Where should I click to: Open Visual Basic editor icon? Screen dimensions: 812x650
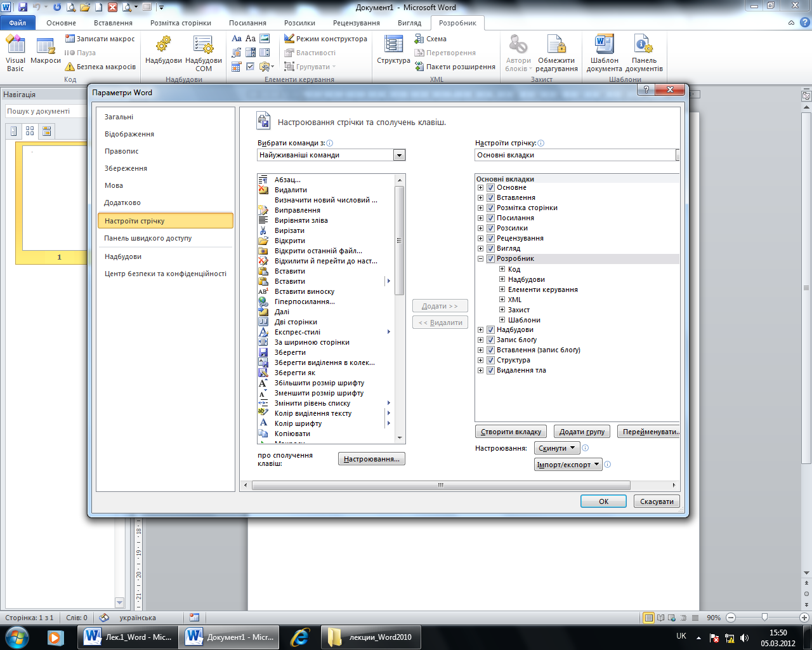pos(15,53)
